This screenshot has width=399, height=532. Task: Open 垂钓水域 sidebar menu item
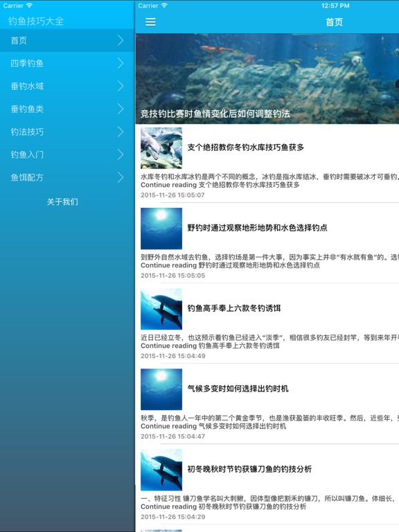(67, 86)
